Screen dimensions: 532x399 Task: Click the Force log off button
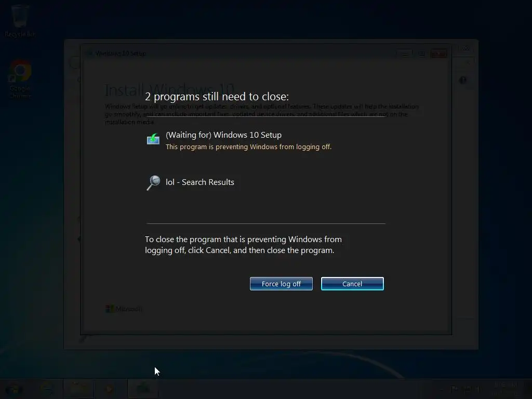point(281,284)
